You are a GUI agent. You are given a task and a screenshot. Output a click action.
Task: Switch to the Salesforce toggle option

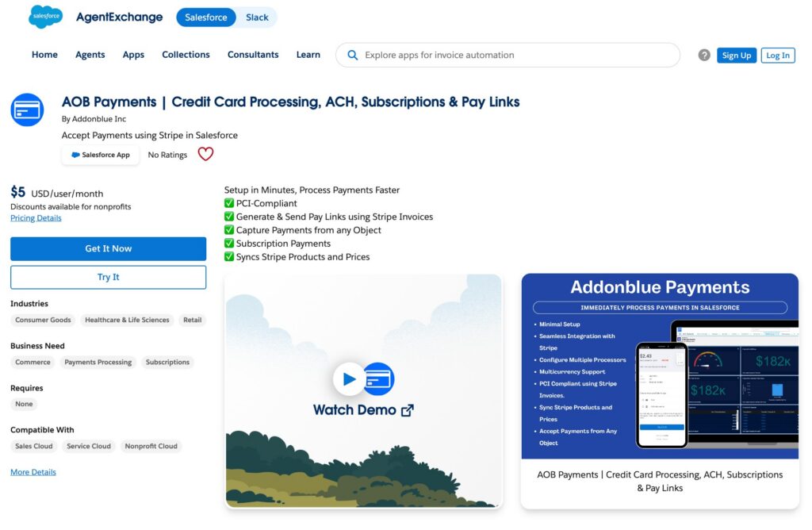(x=205, y=17)
